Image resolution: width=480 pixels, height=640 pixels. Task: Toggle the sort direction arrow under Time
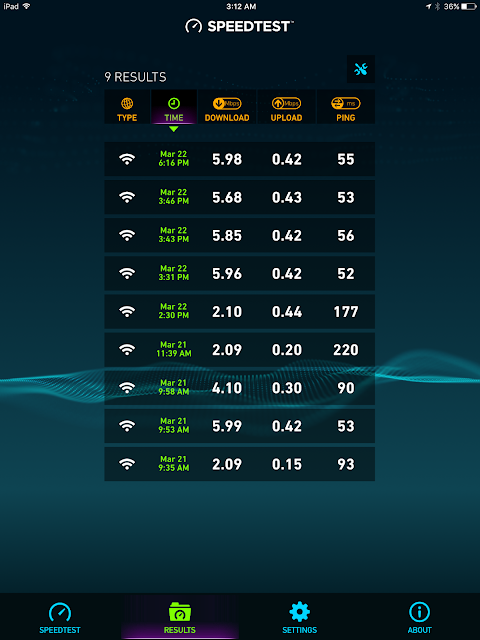coord(174,129)
